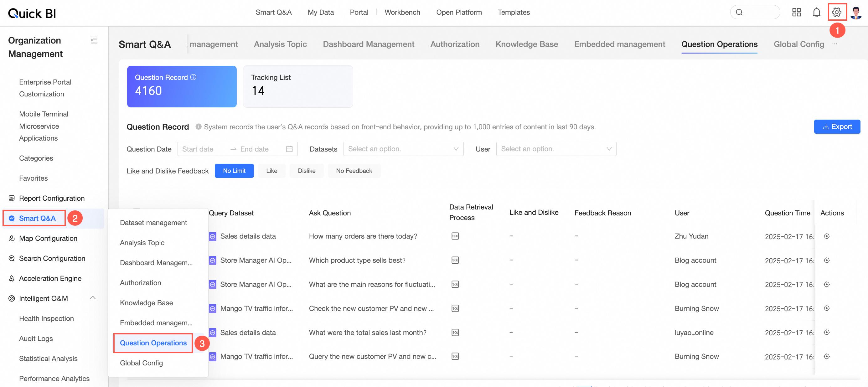Open Audit Logs in the sidebar
Image resolution: width=868 pixels, height=387 pixels.
[36, 338]
